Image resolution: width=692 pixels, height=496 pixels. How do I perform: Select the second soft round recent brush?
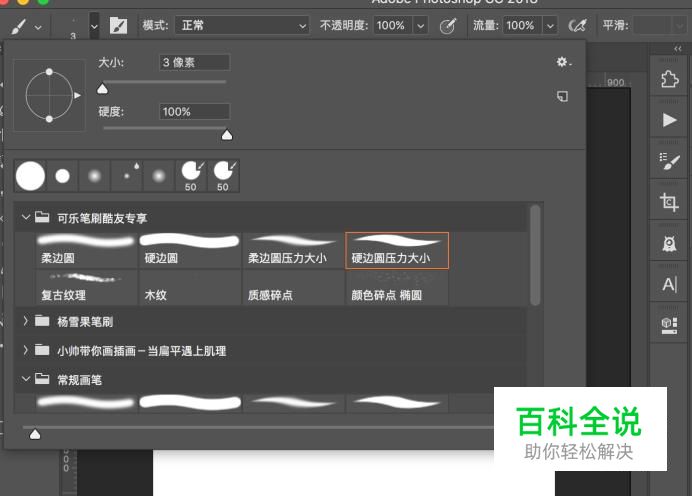click(159, 176)
